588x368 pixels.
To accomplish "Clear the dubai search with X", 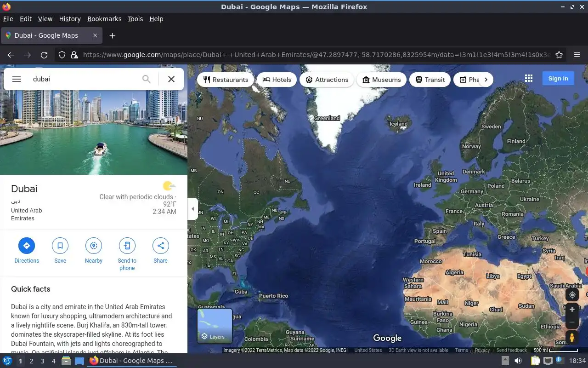I will (x=171, y=79).
